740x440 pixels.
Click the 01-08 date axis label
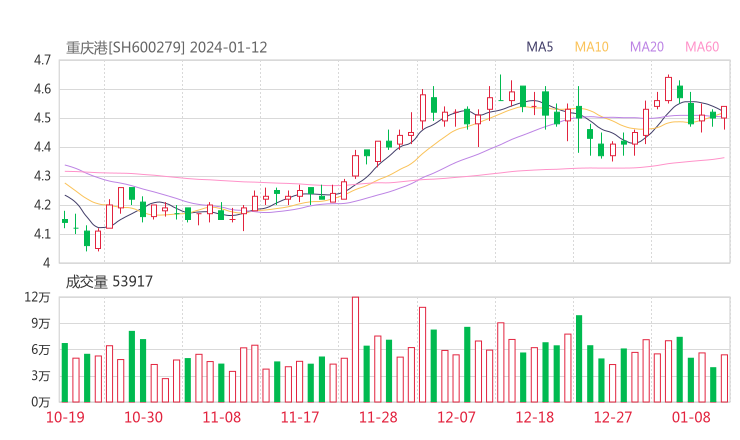pyautogui.click(x=691, y=417)
